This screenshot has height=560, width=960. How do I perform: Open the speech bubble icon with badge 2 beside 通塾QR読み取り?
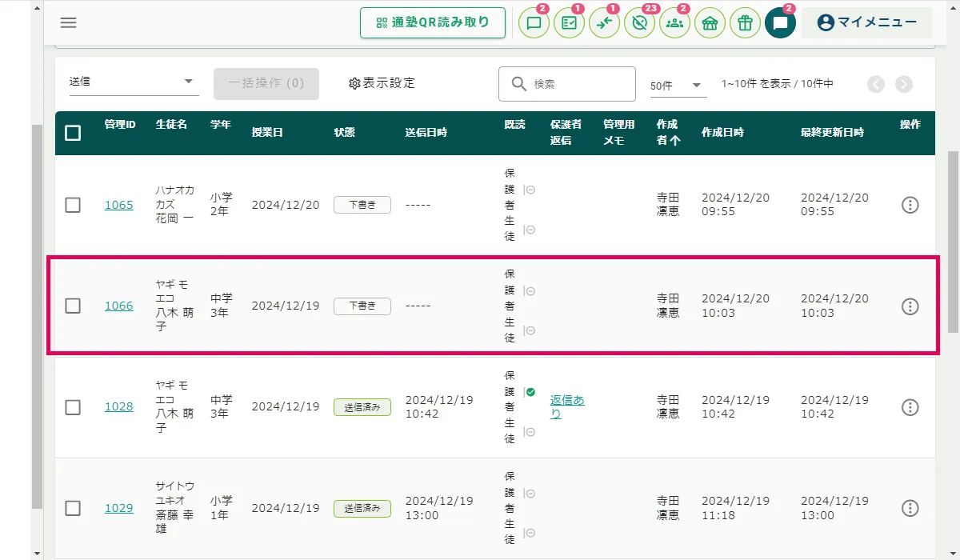click(x=534, y=23)
